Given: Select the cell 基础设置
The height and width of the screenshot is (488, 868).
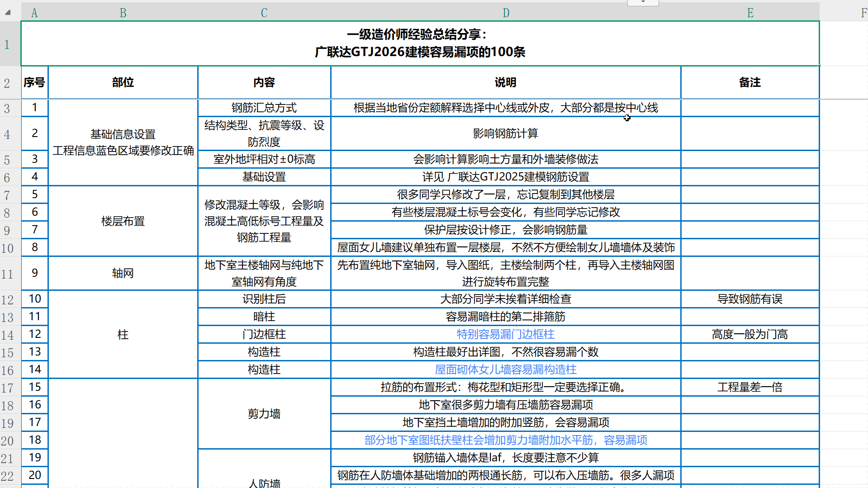Looking at the screenshot, I should click(264, 177).
